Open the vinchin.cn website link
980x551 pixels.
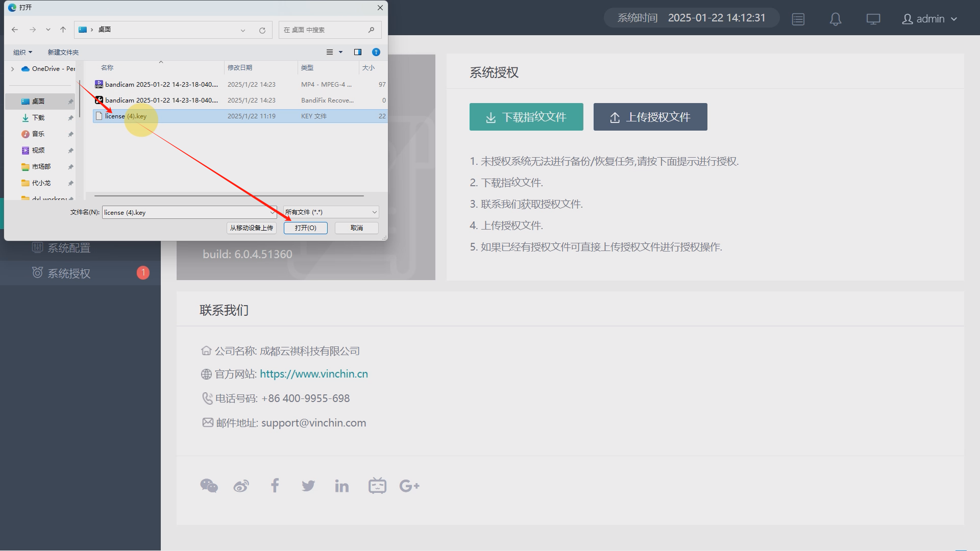pyautogui.click(x=313, y=374)
